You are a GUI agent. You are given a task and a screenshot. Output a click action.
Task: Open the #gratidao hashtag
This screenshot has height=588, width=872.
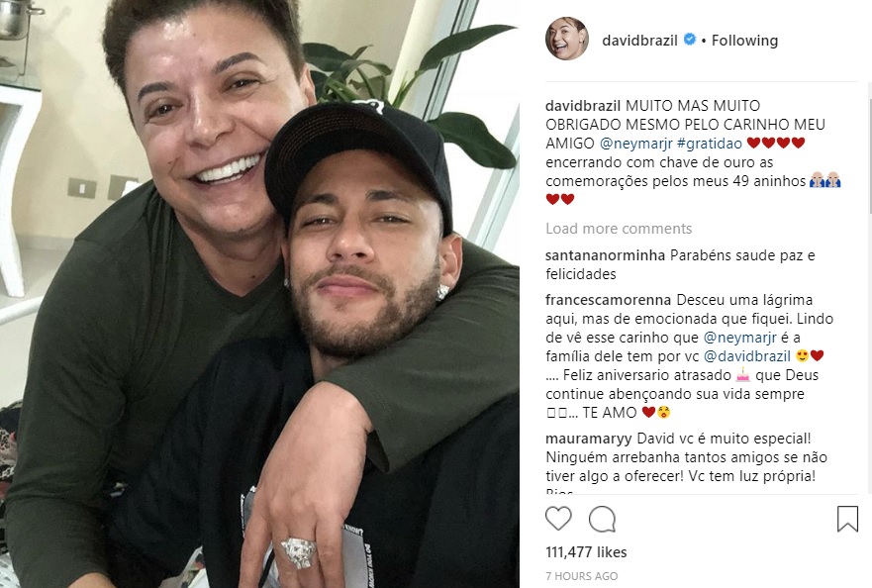[710, 144]
